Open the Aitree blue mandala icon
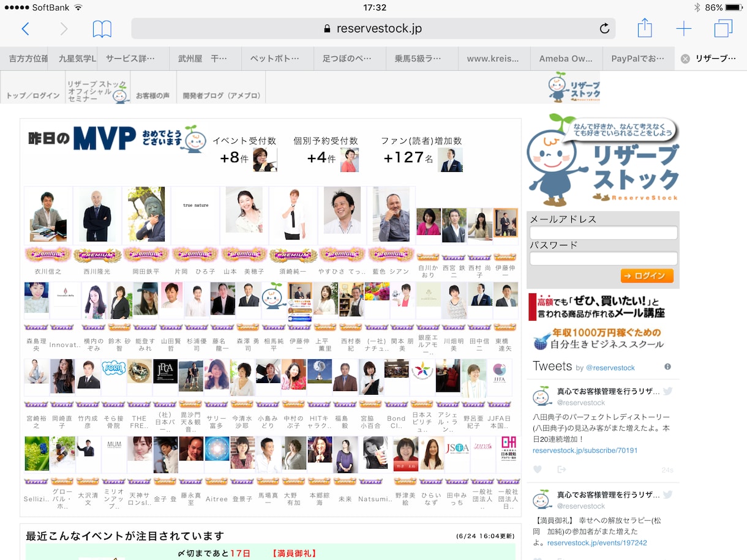Screen dimensions: 747x560 [217, 448]
